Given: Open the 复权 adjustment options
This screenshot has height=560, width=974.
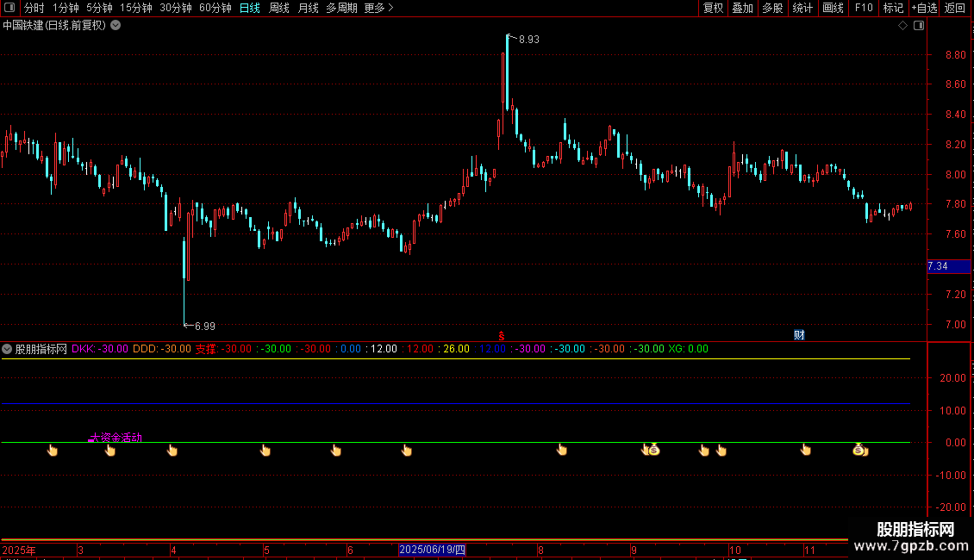Looking at the screenshot, I should click(x=713, y=8).
